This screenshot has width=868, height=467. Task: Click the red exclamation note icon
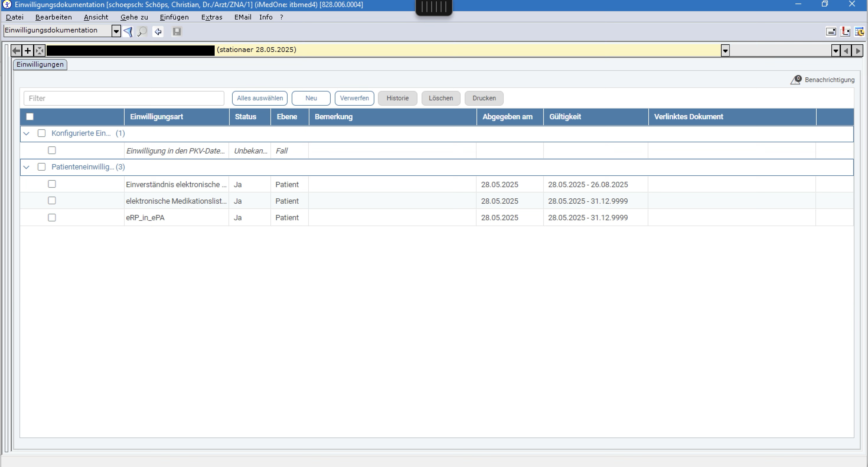click(845, 32)
